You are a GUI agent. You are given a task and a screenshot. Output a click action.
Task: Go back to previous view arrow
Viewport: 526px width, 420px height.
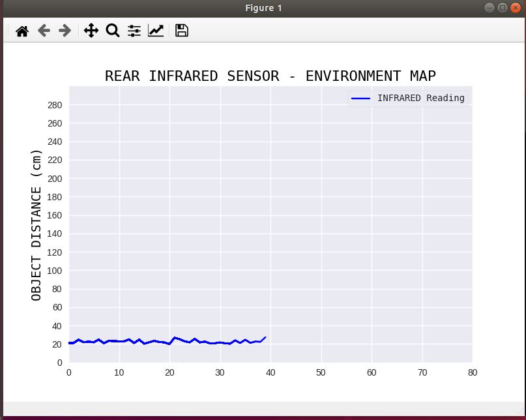click(44, 31)
